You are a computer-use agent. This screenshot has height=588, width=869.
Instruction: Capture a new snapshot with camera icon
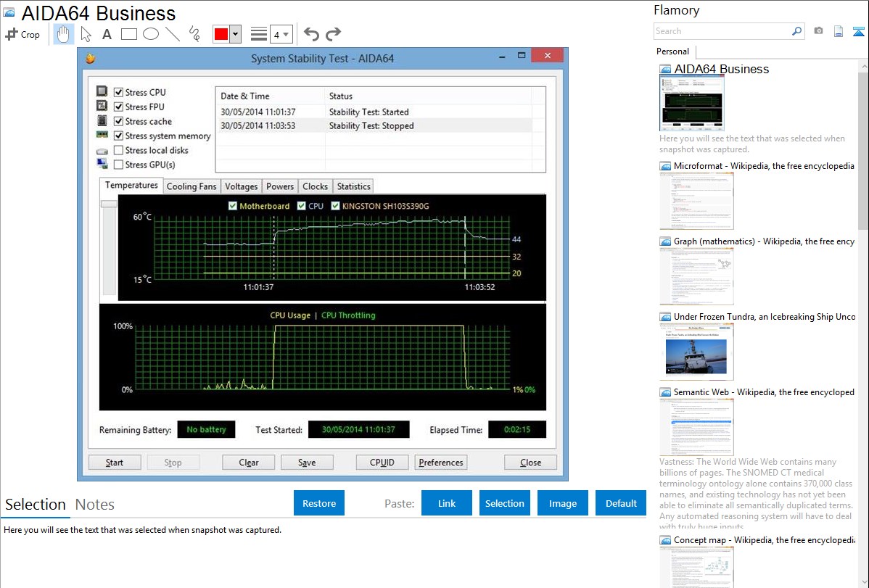818,31
